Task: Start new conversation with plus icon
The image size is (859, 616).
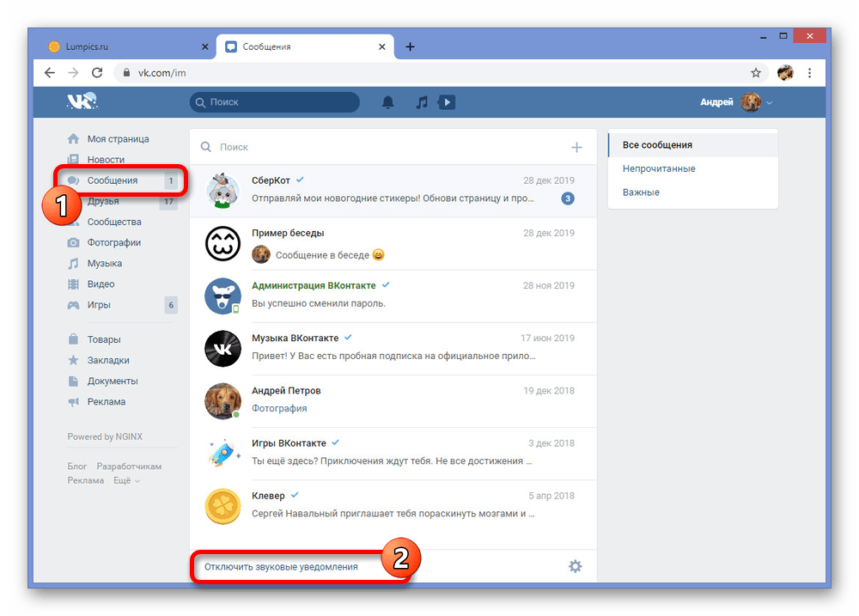Action: tap(576, 147)
